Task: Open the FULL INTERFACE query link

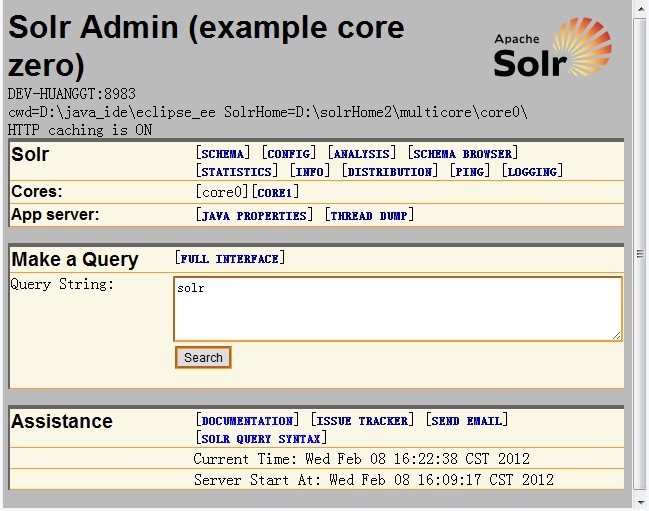Action: pyautogui.click(x=230, y=259)
